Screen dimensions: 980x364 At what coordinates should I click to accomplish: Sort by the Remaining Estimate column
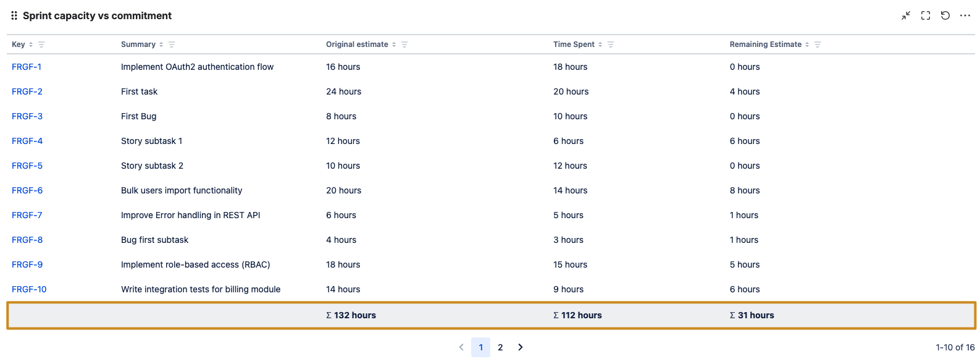pyautogui.click(x=807, y=44)
